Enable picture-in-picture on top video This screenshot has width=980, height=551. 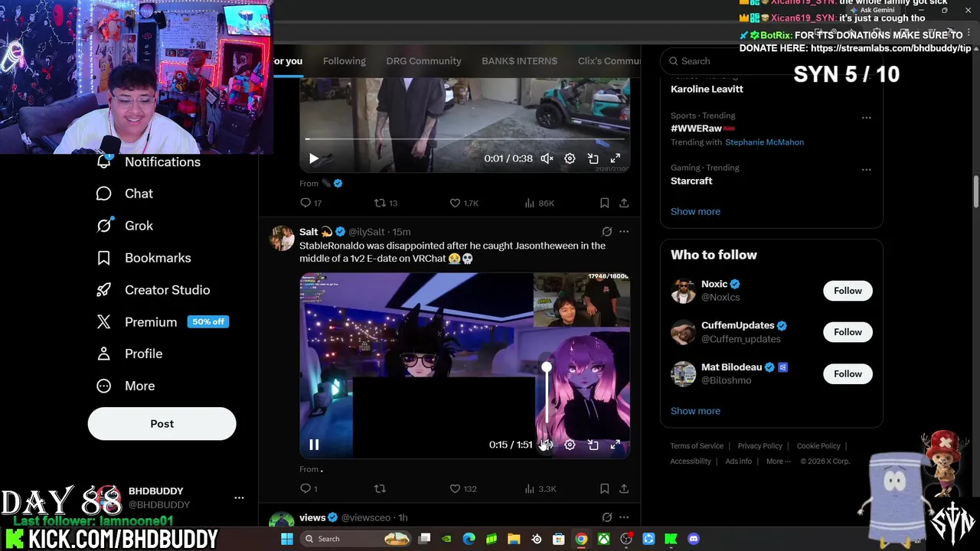point(593,158)
